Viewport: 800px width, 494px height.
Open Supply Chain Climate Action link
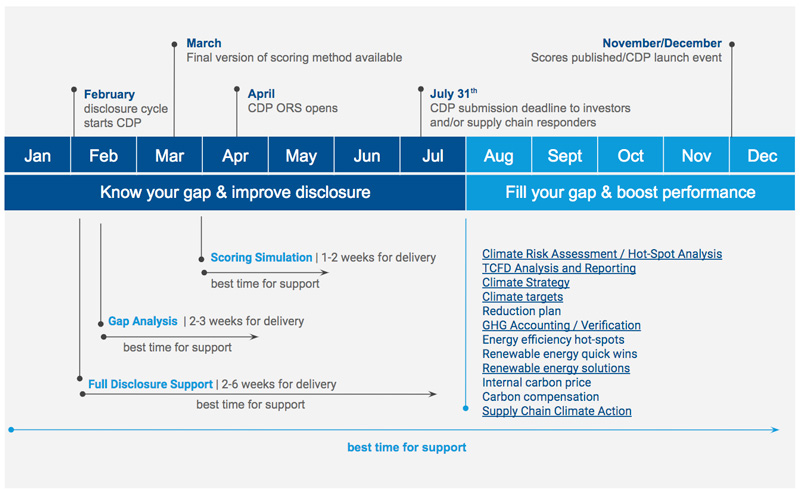556,411
